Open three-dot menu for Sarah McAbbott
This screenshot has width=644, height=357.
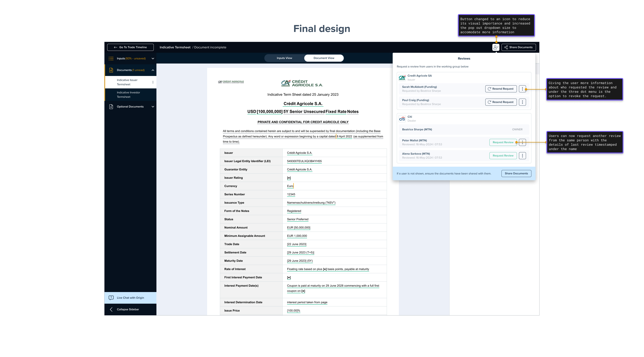(x=522, y=89)
